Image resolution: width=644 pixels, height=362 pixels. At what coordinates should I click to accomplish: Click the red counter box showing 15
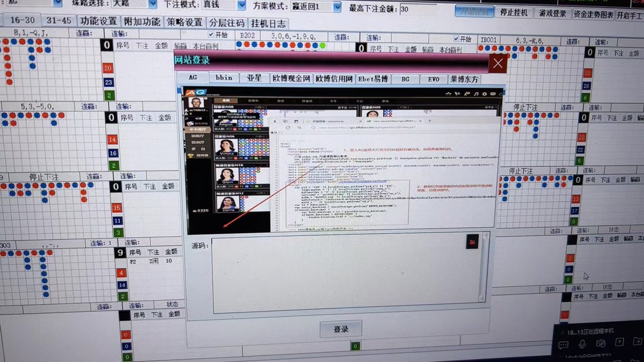[x=116, y=208]
